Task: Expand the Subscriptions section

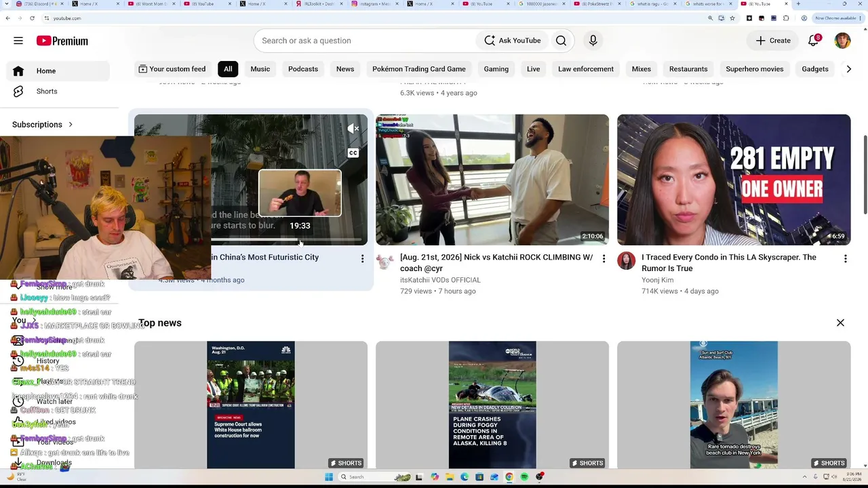Action: pos(43,125)
